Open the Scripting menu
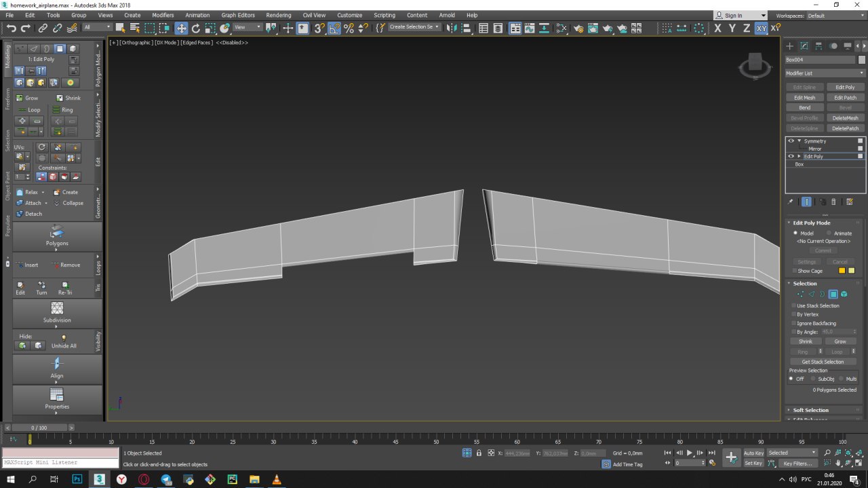The image size is (868, 488). click(384, 15)
